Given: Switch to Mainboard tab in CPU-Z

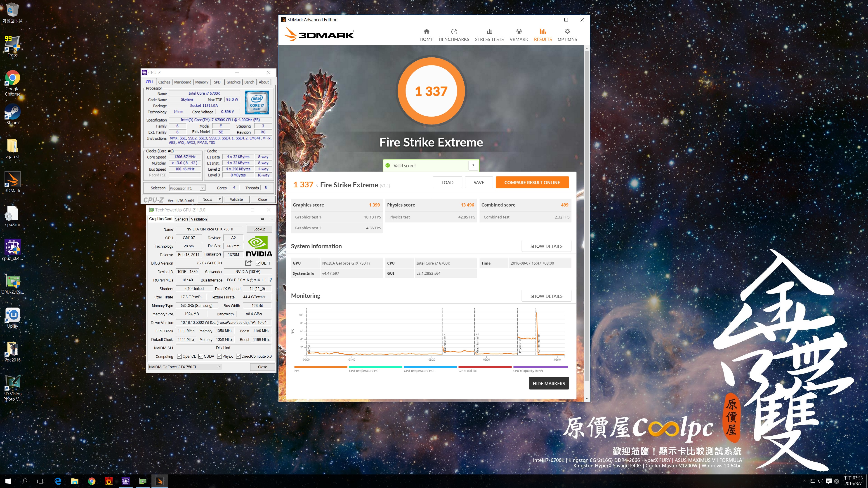Looking at the screenshot, I should pos(183,82).
